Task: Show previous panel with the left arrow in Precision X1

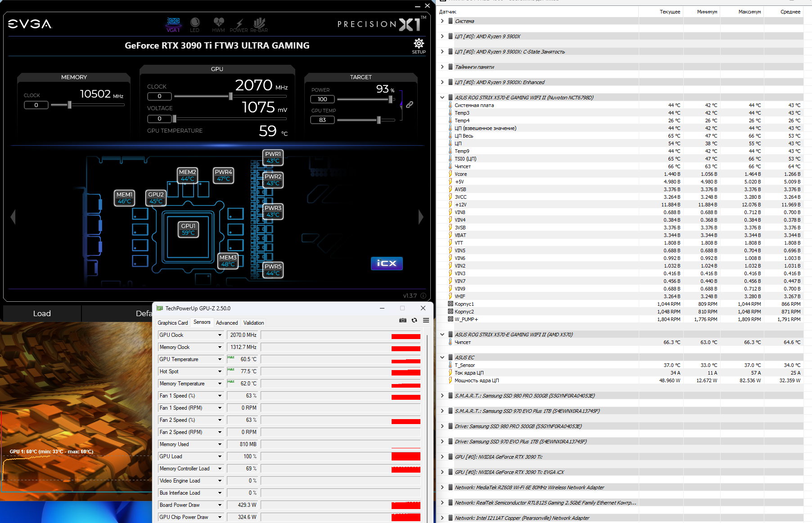Action: click(x=13, y=217)
